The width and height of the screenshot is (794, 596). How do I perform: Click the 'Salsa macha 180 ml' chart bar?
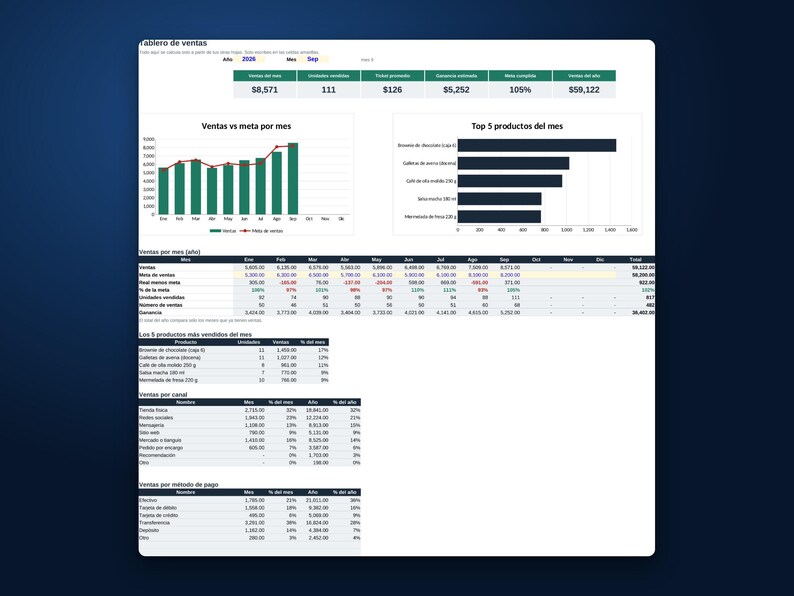499,198
